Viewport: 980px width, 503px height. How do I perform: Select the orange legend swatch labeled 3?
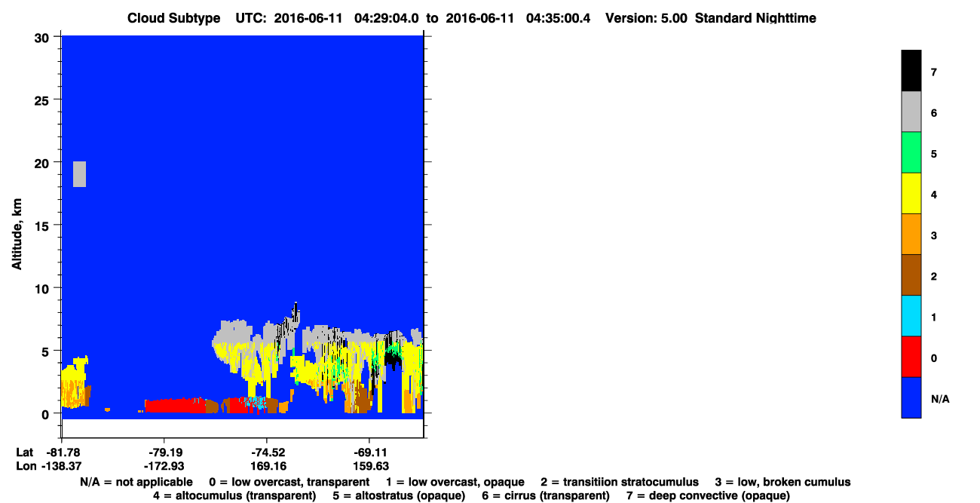coord(911,234)
